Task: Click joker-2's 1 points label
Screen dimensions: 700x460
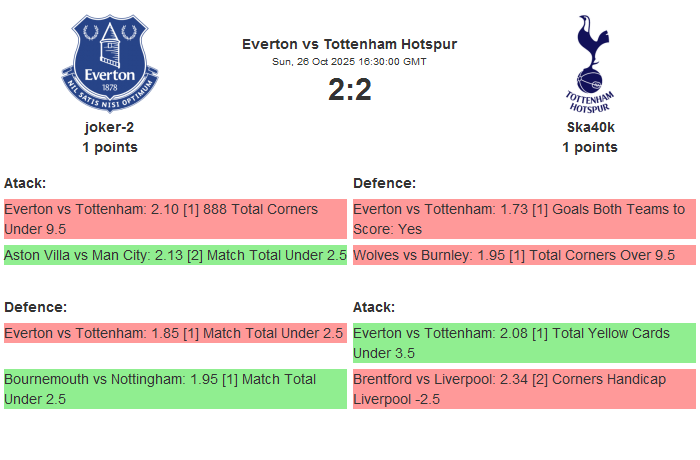Action: coord(110,147)
